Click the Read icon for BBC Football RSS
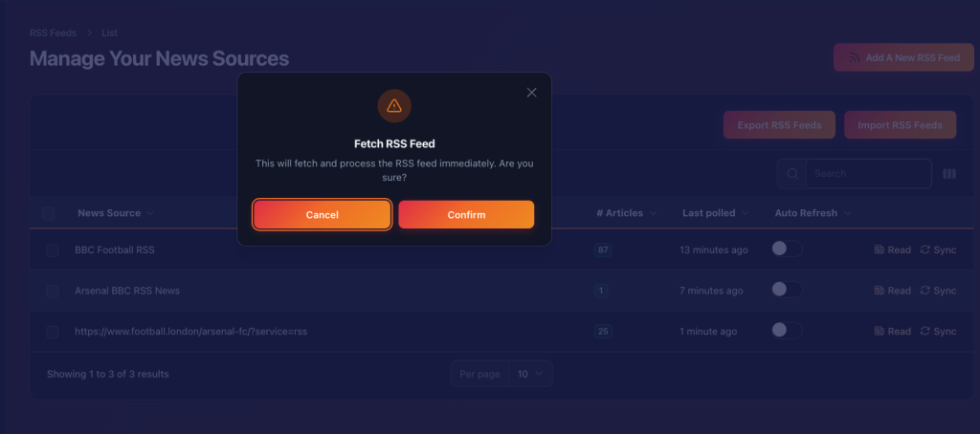The width and height of the screenshot is (980, 434). pyautogui.click(x=880, y=250)
